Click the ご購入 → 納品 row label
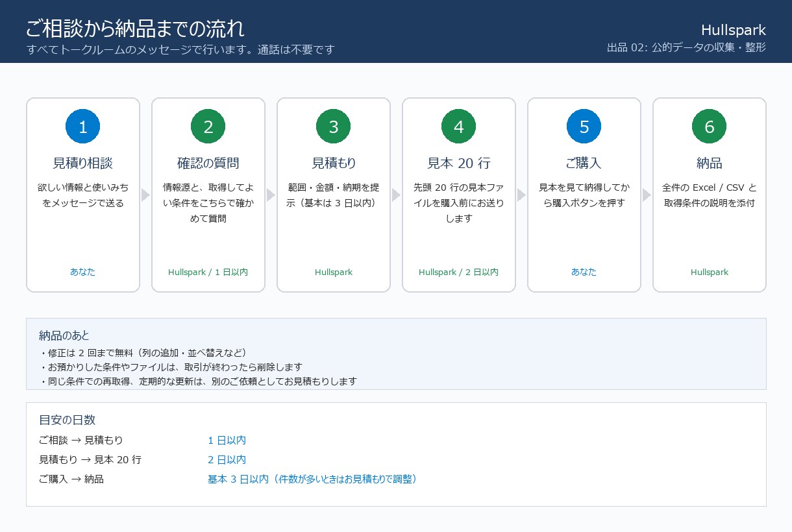Image resolution: width=792 pixels, height=532 pixels. pyautogui.click(x=71, y=479)
